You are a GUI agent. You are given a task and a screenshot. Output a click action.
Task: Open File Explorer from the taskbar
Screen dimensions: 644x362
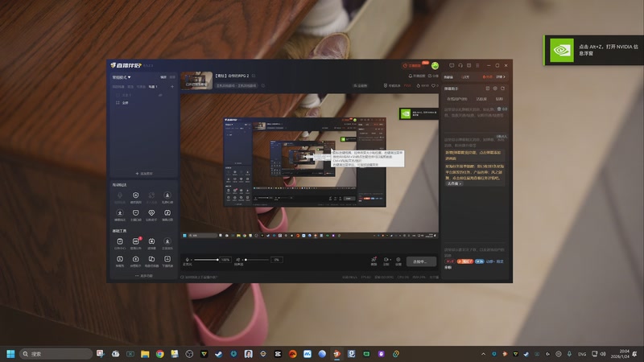pos(145,354)
